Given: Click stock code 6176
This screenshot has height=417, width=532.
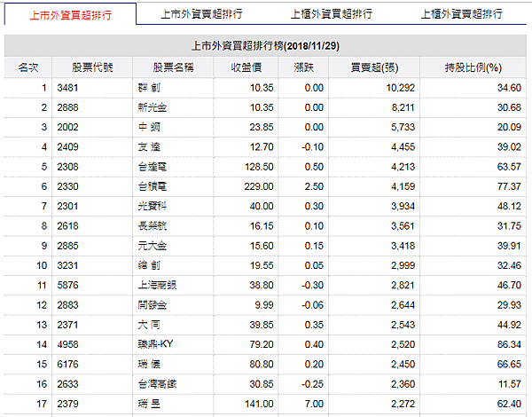Looking at the screenshot, I should tap(67, 364).
